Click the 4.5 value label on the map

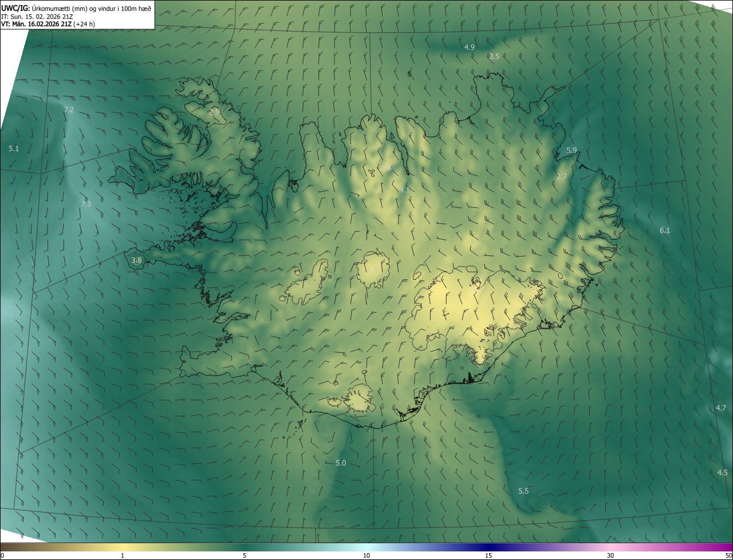tap(723, 472)
